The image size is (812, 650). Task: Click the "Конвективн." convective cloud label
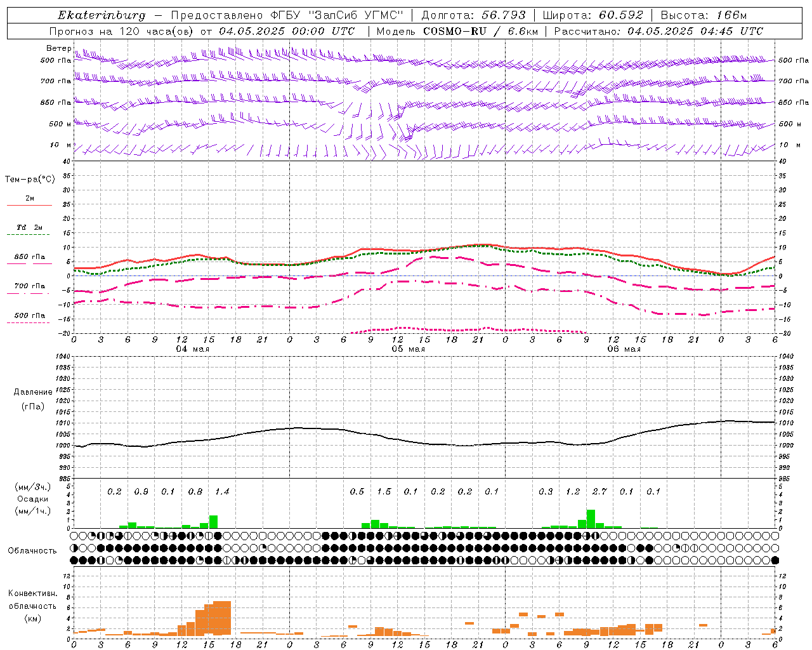[32, 594]
